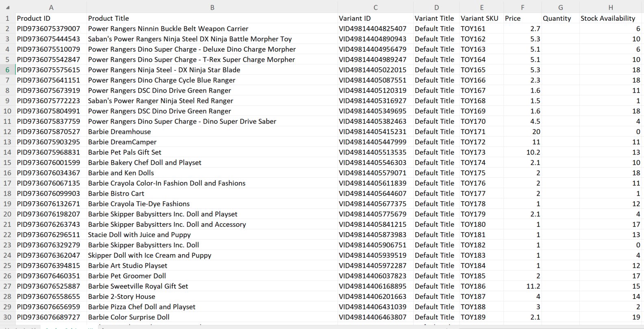Select Product ID PID9736075379007 cell
The height and width of the screenshot is (329, 644).
[x=51, y=29]
